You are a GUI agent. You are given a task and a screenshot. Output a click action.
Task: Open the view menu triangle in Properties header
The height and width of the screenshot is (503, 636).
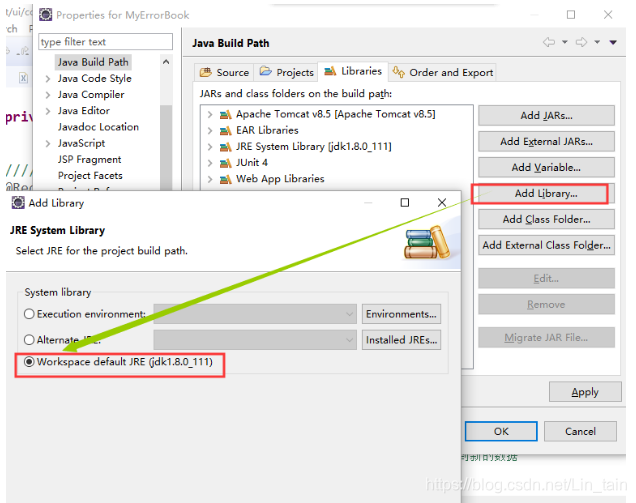pyautogui.click(x=613, y=42)
